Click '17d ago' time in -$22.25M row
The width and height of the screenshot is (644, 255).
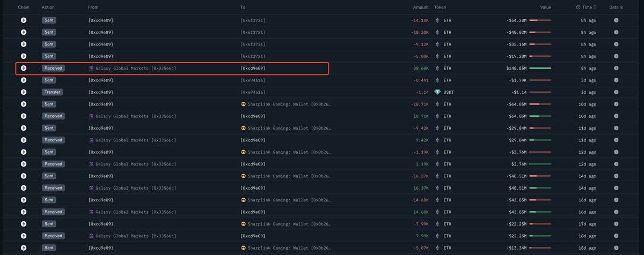pyautogui.click(x=587, y=224)
